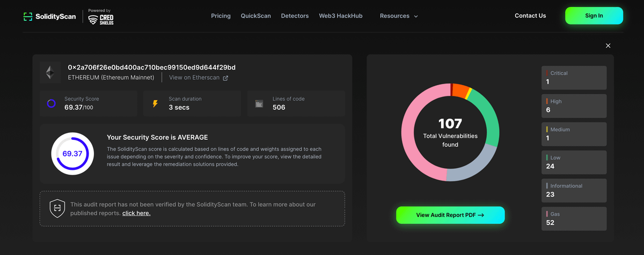This screenshot has height=255, width=644.
Task: Click the lightning bolt scan duration icon
Action: point(155,103)
